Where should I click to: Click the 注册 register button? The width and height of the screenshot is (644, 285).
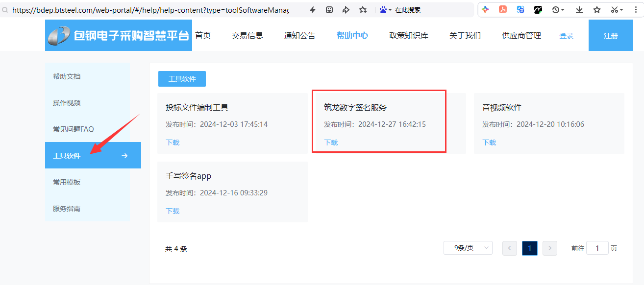tap(611, 36)
